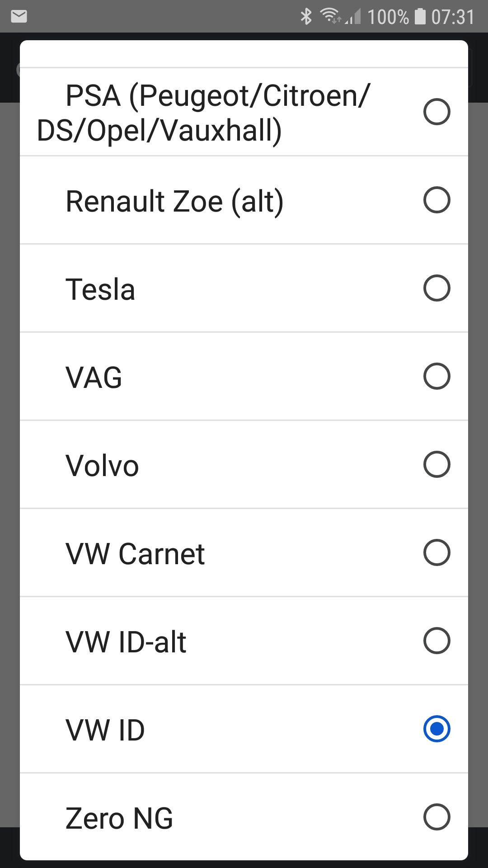
Task: Tap the VW Carnet option text
Action: [135, 554]
